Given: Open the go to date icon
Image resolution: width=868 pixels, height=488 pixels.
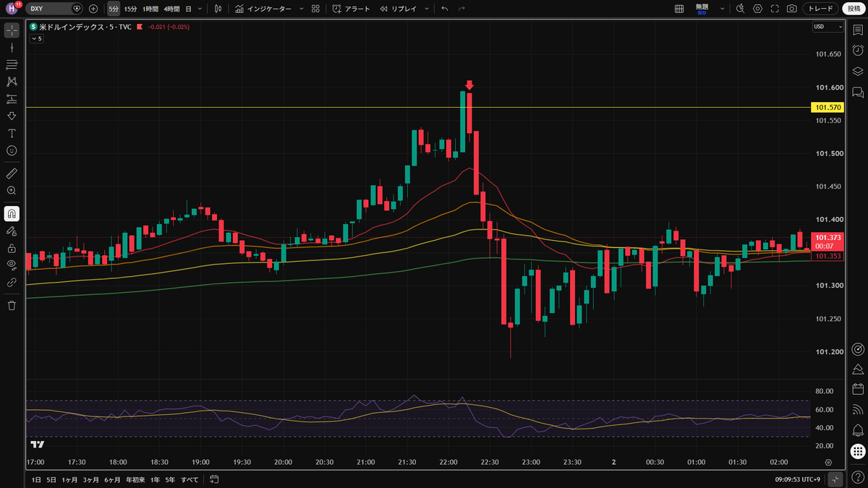Looking at the screenshot, I should click(x=215, y=479).
